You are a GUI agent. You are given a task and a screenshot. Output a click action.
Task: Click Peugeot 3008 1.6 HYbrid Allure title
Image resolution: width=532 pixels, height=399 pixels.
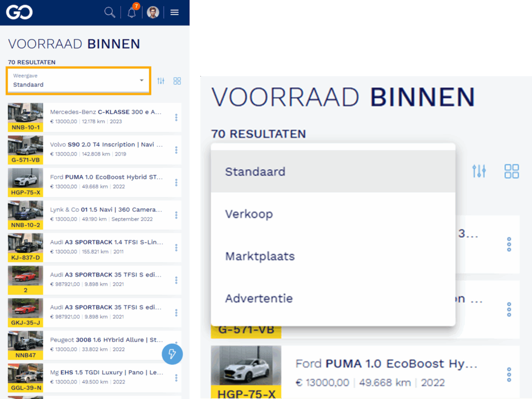coord(106,340)
